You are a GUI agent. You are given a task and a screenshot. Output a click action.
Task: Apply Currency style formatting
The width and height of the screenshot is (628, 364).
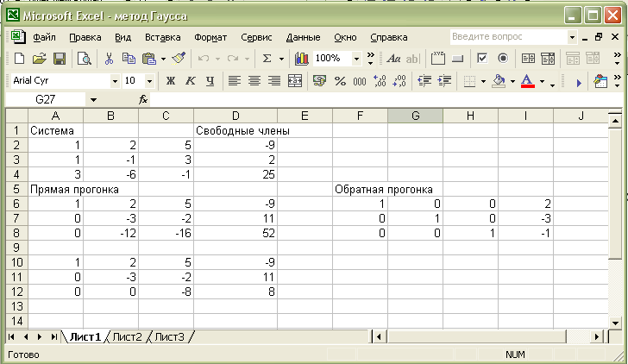pyautogui.click(x=319, y=81)
